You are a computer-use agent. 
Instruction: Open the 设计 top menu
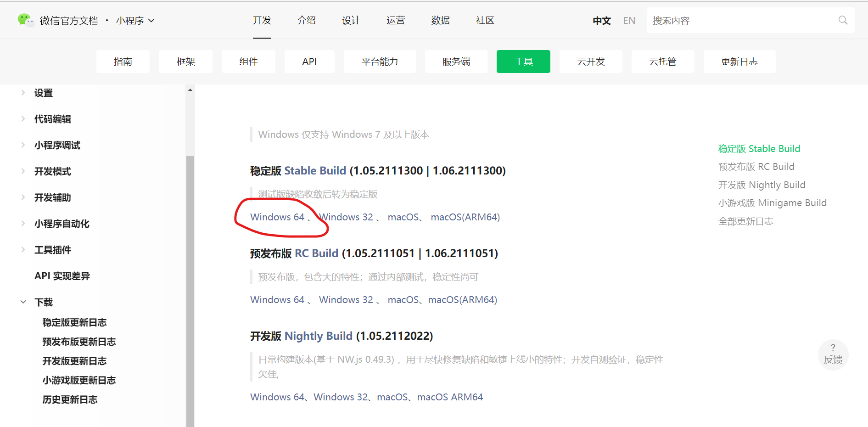(x=351, y=20)
